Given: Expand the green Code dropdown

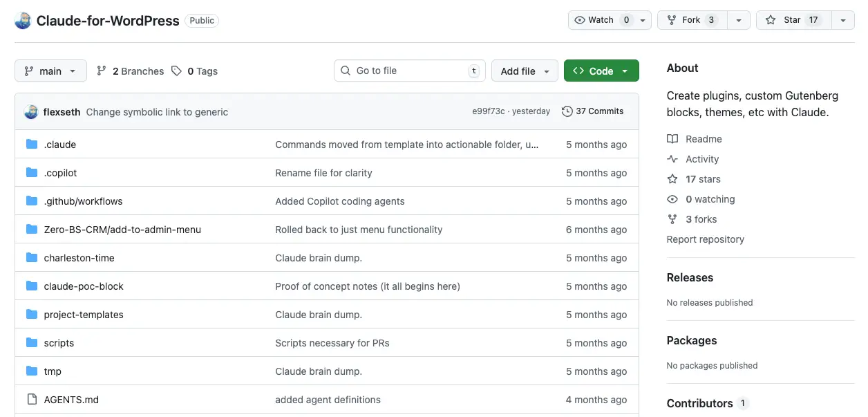Looking at the screenshot, I should click(601, 71).
